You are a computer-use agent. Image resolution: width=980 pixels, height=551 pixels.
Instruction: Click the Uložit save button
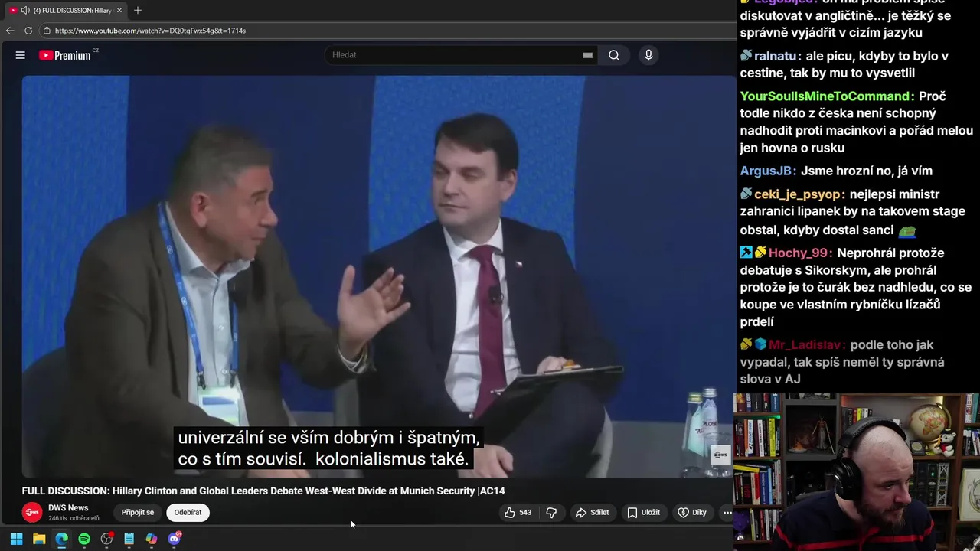tap(643, 512)
